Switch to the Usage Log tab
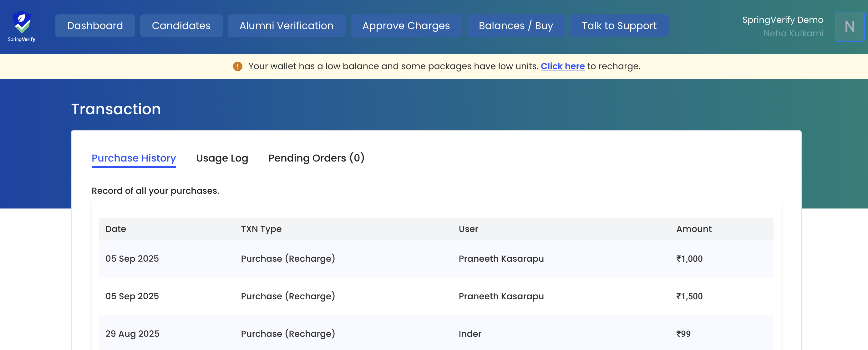This screenshot has height=350, width=868. [x=222, y=158]
